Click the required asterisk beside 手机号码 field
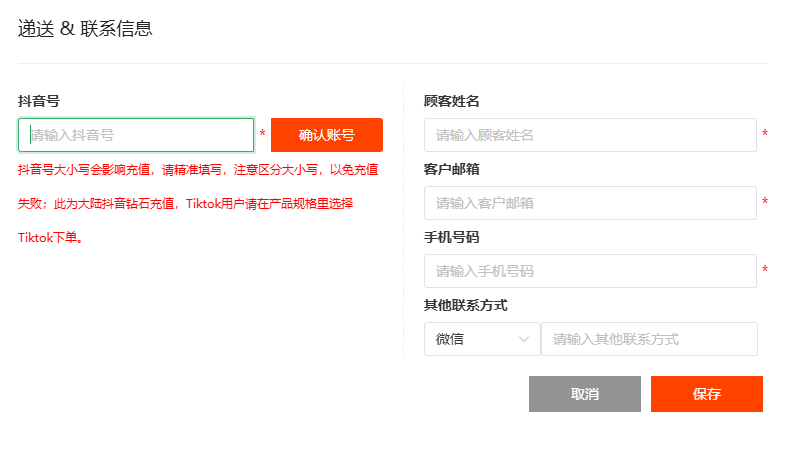 [x=765, y=269]
